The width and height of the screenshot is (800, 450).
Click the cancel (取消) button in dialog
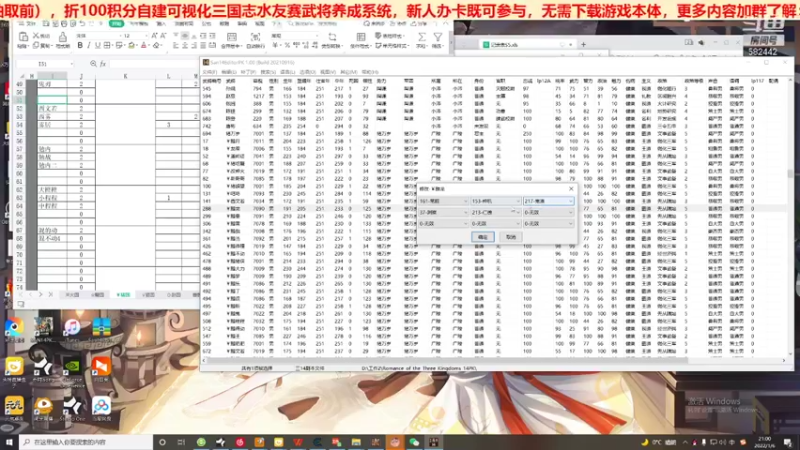pos(511,237)
